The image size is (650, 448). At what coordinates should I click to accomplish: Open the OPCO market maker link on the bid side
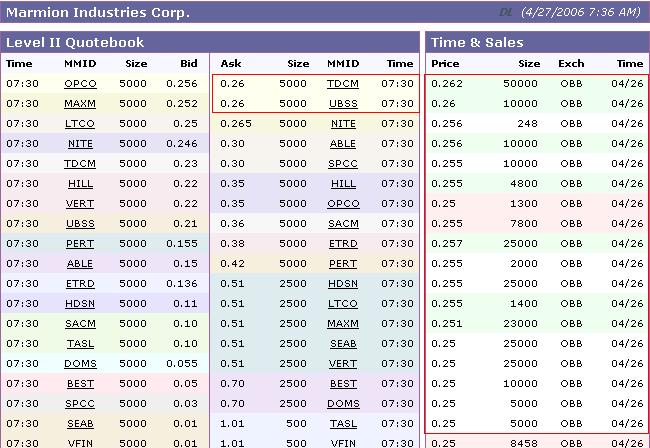click(x=80, y=84)
